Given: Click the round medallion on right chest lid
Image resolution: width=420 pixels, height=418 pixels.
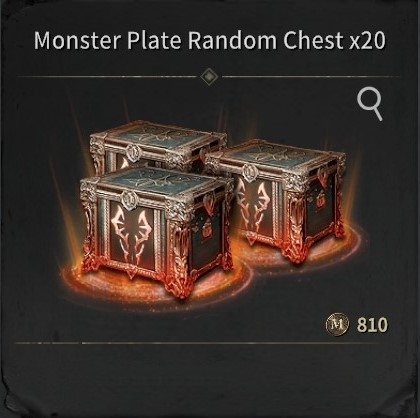Looking at the screenshot, I should click(x=249, y=173).
